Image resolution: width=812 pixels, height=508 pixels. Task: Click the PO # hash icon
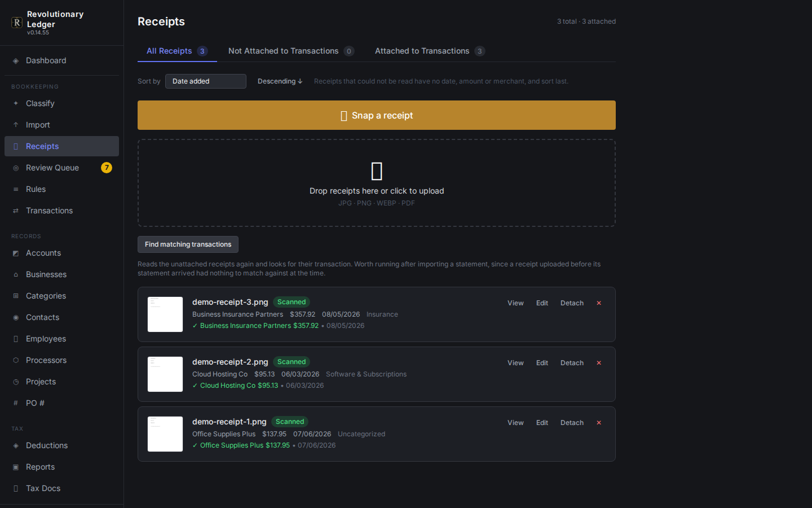click(16, 403)
